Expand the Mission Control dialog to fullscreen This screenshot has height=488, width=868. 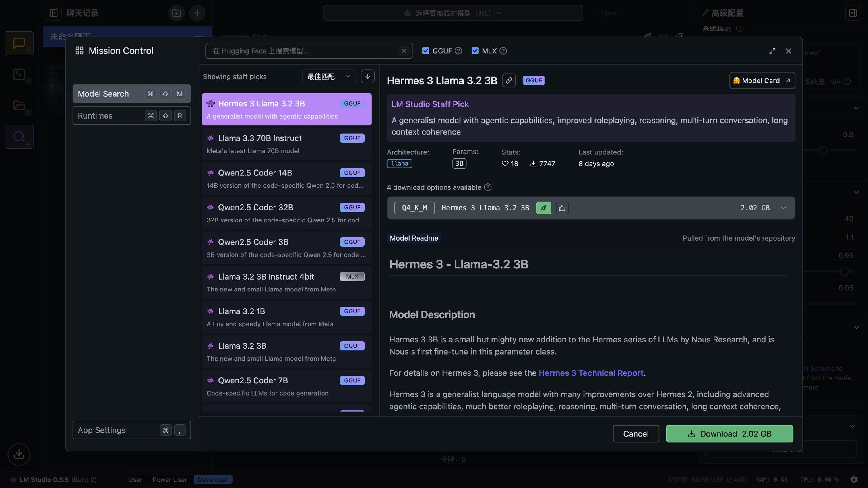pos(772,51)
